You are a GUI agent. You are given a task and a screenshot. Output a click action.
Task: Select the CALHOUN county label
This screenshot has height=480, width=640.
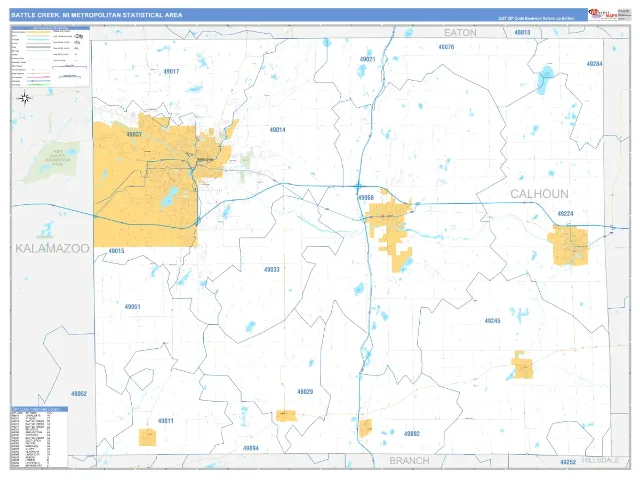pyautogui.click(x=539, y=194)
